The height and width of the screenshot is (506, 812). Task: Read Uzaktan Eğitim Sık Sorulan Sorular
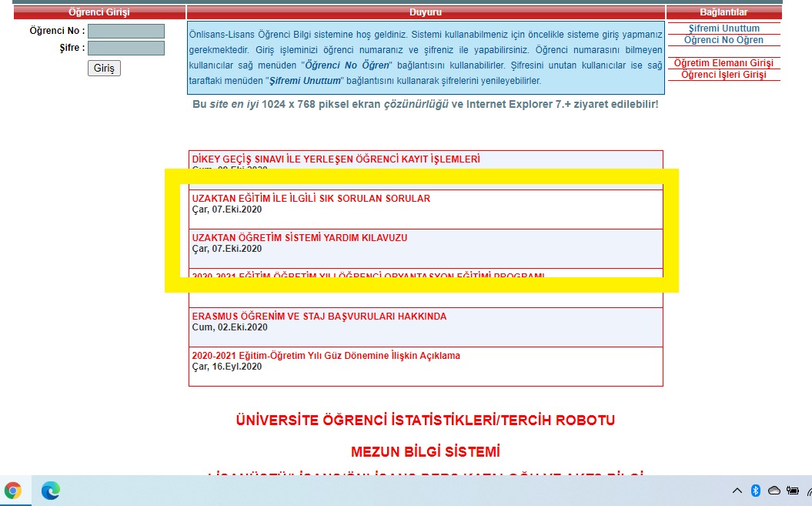[311, 199]
